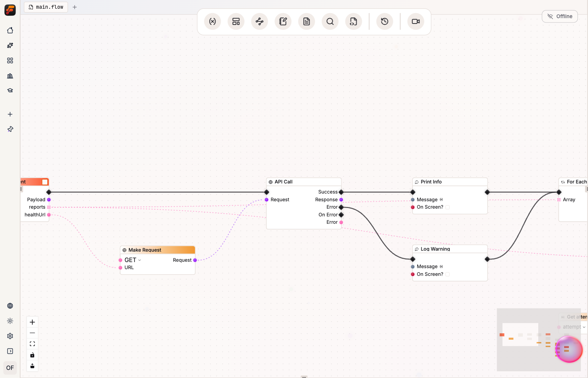The height and width of the screenshot is (378, 588).
Task: Select the Print Info node header
Action: [x=450, y=182]
